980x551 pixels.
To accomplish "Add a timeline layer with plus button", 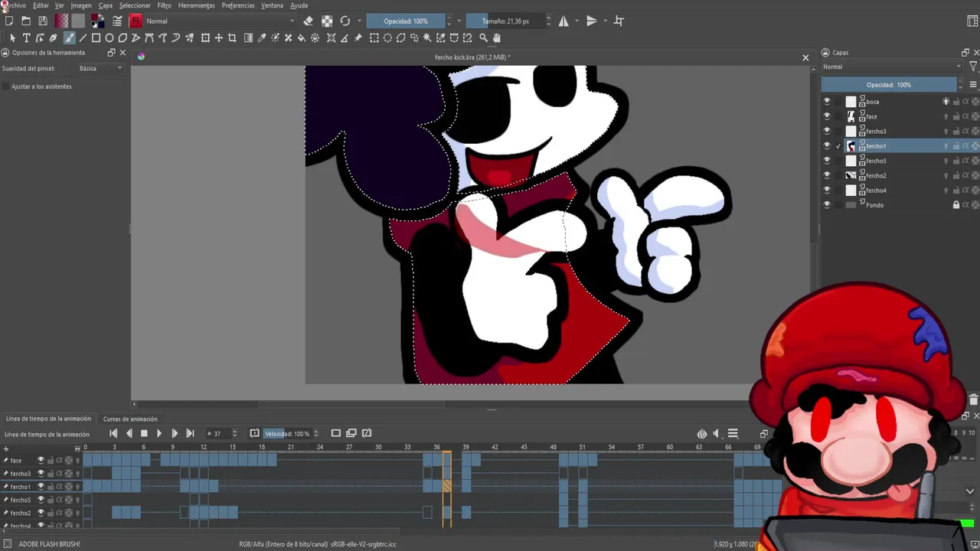I will [6, 448].
